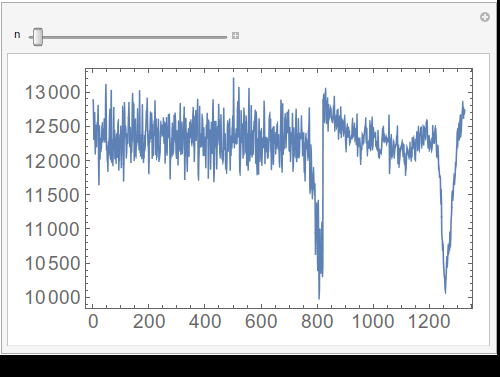The width and height of the screenshot is (500, 377).
Task: Click the n slider track
Action: [128, 37]
